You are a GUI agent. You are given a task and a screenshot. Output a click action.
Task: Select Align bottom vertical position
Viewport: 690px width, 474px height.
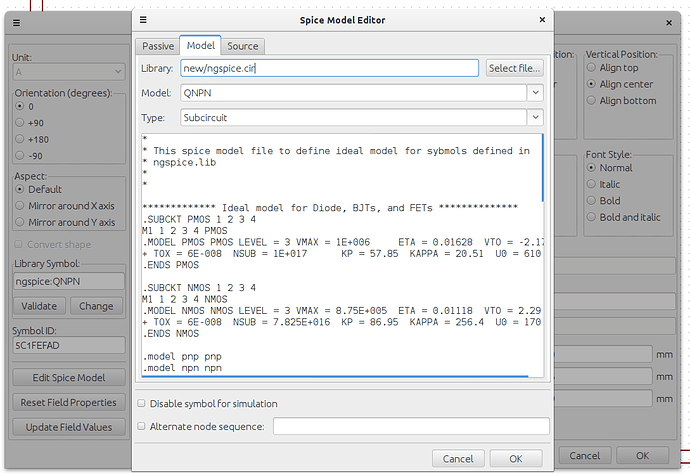click(591, 100)
